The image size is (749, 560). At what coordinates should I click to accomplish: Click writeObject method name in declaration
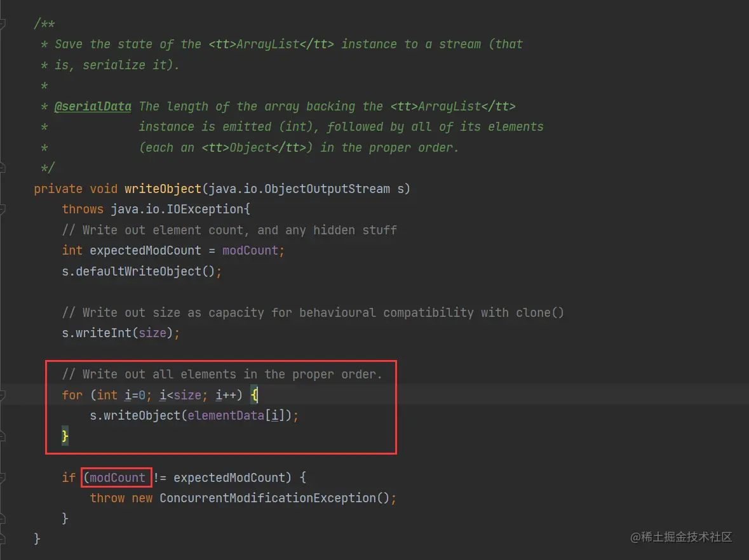163,189
